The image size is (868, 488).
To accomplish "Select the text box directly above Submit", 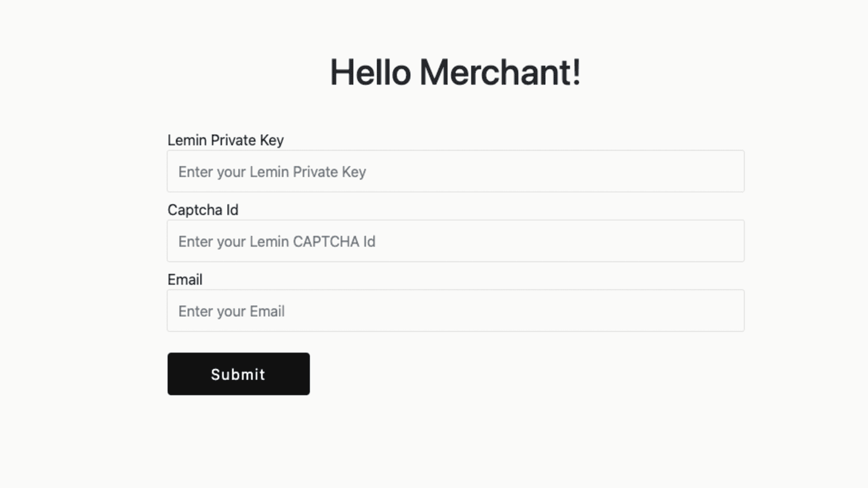I will tap(455, 311).
